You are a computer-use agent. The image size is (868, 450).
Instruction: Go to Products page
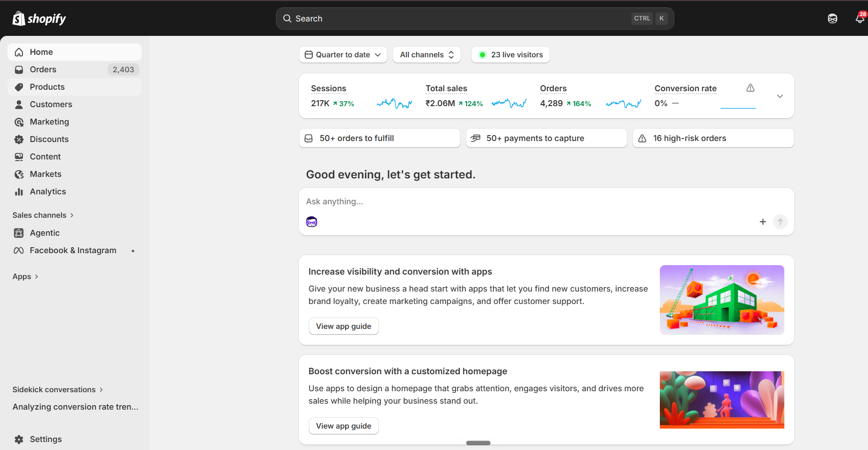point(75,87)
